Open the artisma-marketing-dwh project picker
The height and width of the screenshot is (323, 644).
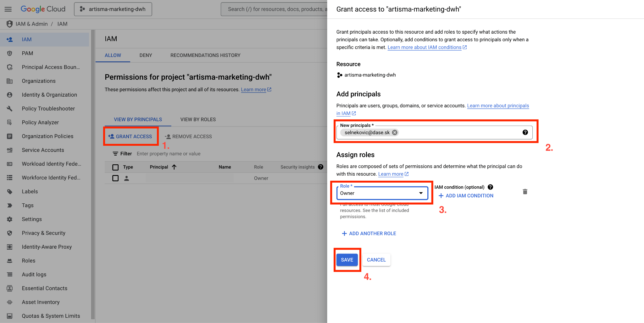click(113, 9)
